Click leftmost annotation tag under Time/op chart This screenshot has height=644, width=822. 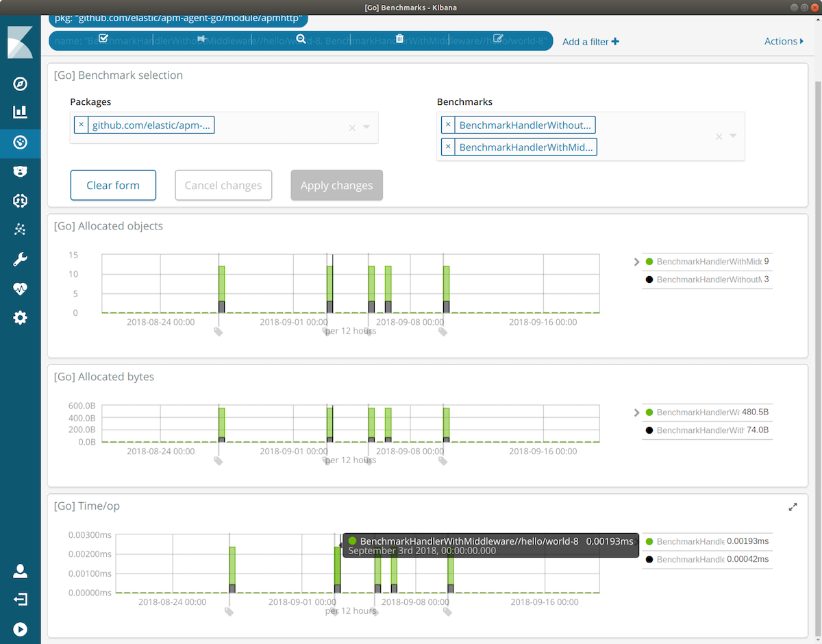pos(229,611)
